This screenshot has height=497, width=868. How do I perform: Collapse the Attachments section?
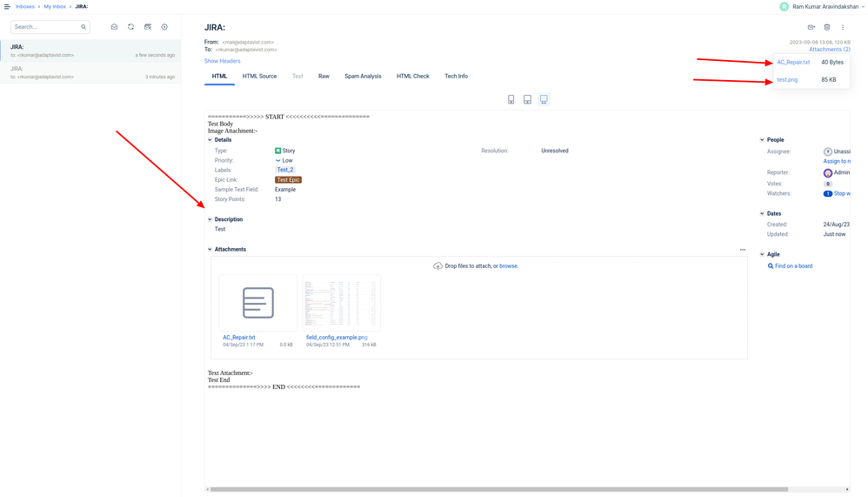(x=210, y=249)
